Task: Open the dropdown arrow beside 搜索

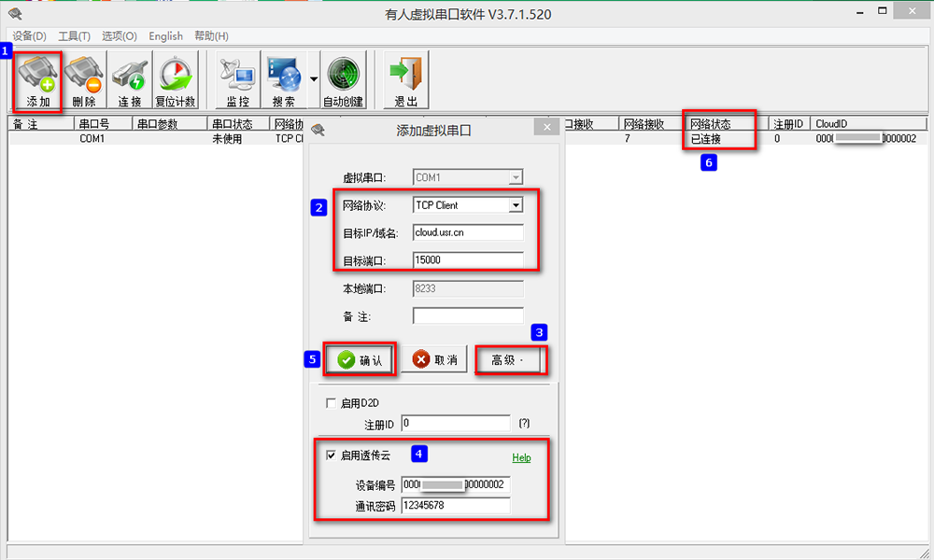Action: [x=313, y=80]
